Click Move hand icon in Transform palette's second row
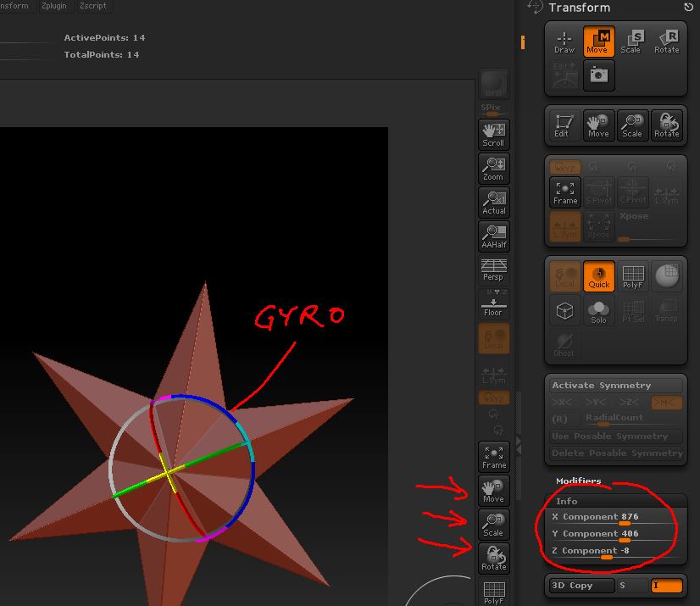 (598, 125)
